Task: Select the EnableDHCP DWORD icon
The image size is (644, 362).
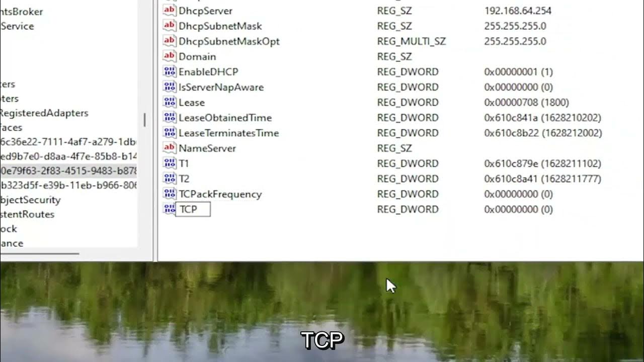Action: [x=170, y=71]
